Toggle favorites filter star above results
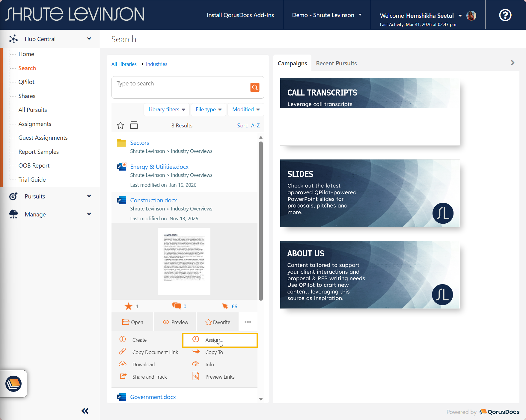This screenshot has height=420, width=526. click(x=120, y=126)
